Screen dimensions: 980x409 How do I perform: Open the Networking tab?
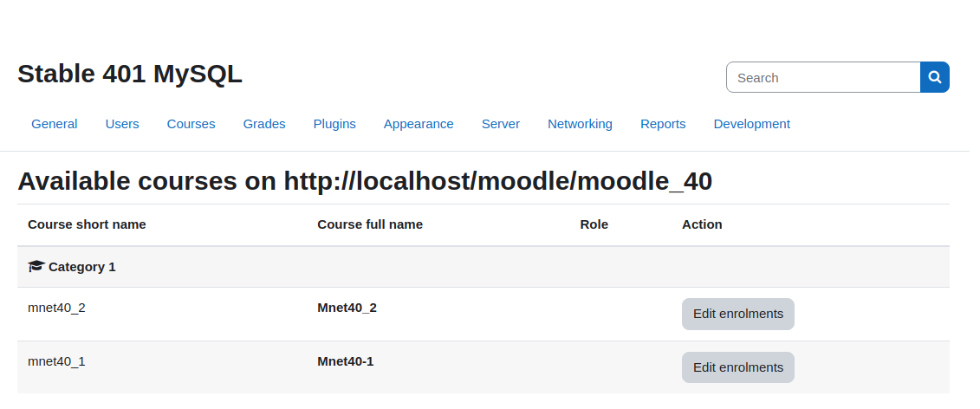tap(580, 124)
